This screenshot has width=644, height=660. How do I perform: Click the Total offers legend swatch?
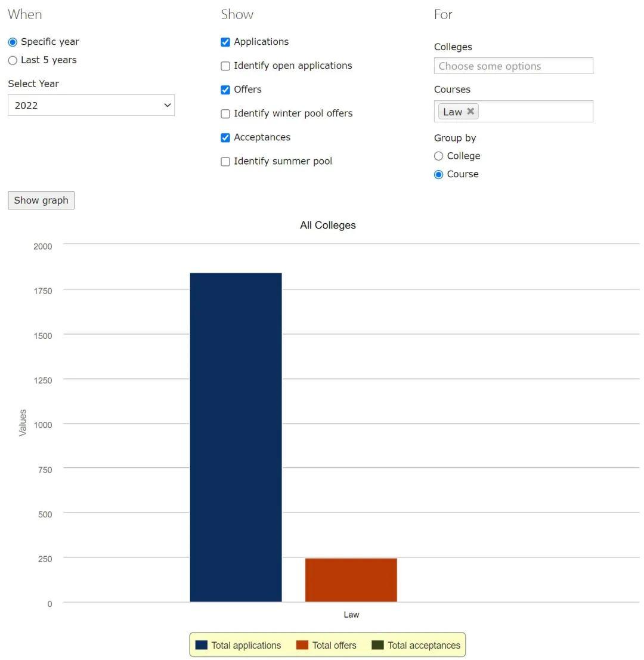(x=302, y=645)
